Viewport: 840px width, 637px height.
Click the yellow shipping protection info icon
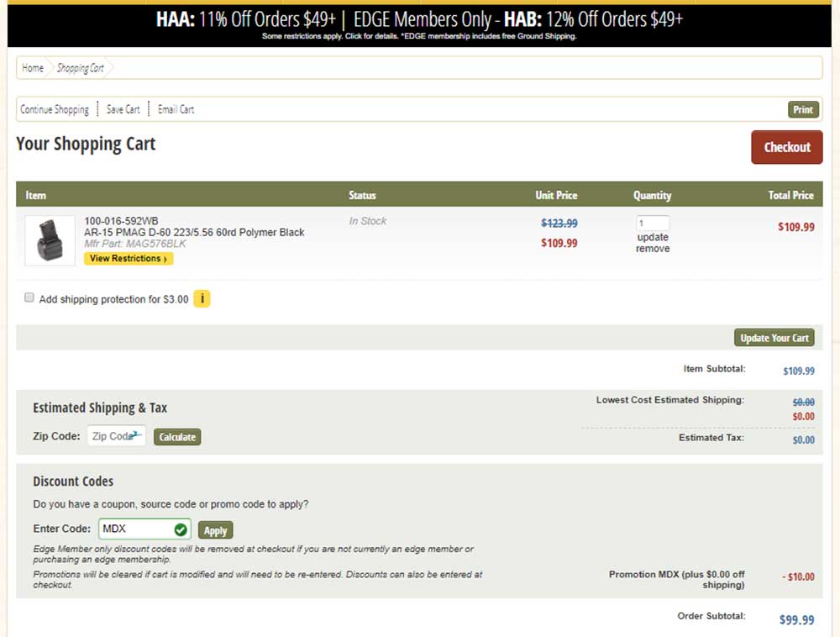(202, 299)
